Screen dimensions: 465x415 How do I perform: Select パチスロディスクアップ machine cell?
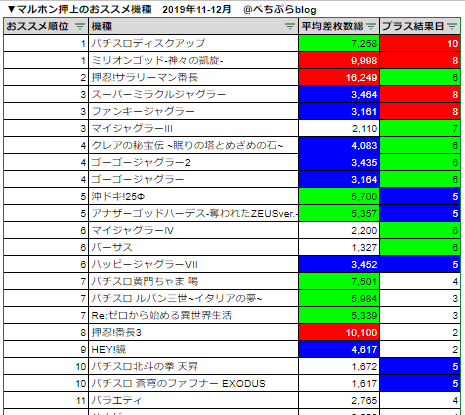pos(193,43)
